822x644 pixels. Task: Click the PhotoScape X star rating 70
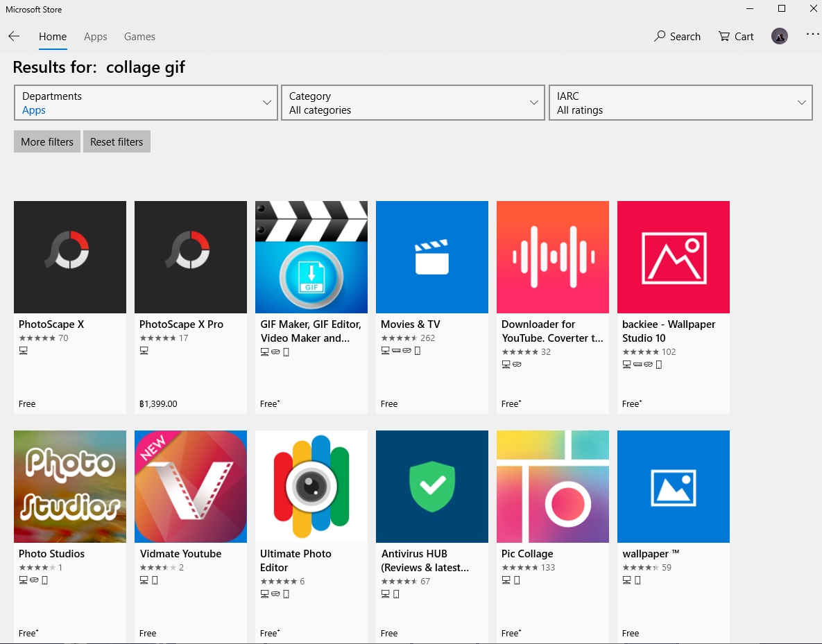(x=44, y=338)
